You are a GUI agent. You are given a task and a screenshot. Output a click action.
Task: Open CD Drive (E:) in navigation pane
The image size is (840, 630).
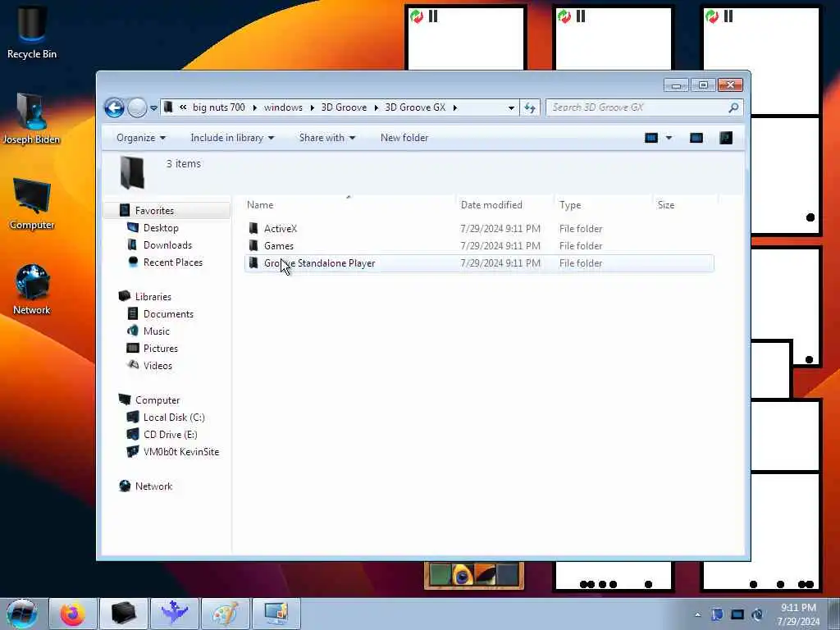click(170, 435)
